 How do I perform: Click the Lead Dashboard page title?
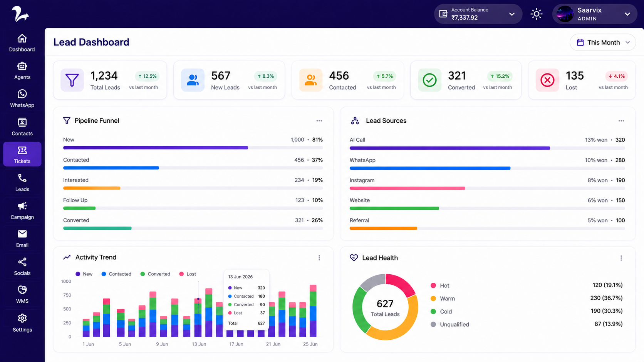coord(91,42)
